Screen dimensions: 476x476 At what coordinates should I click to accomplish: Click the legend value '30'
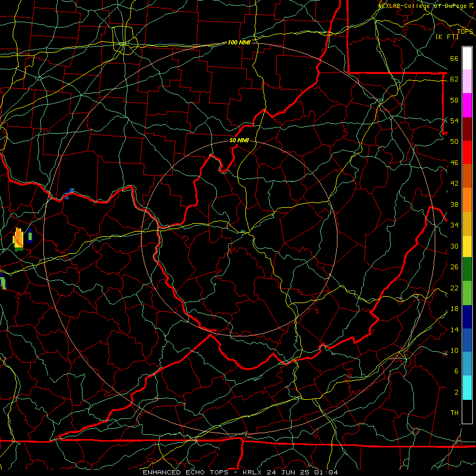[454, 246]
